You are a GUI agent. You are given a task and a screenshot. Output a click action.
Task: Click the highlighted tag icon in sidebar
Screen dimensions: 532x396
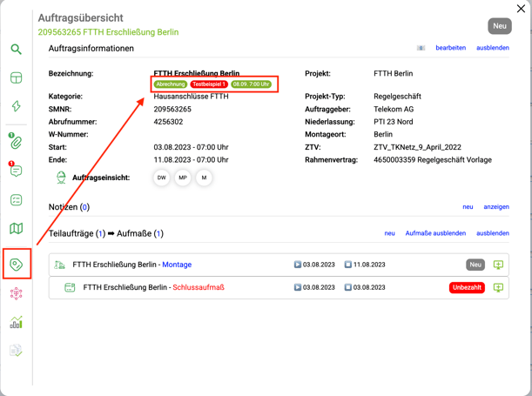pos(16,264)
